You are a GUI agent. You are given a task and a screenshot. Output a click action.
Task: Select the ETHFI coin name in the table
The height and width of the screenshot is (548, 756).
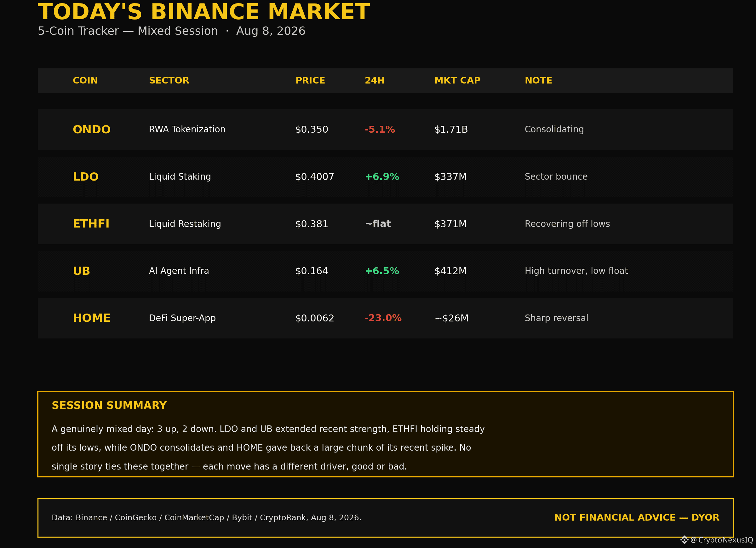click(91, 224)
